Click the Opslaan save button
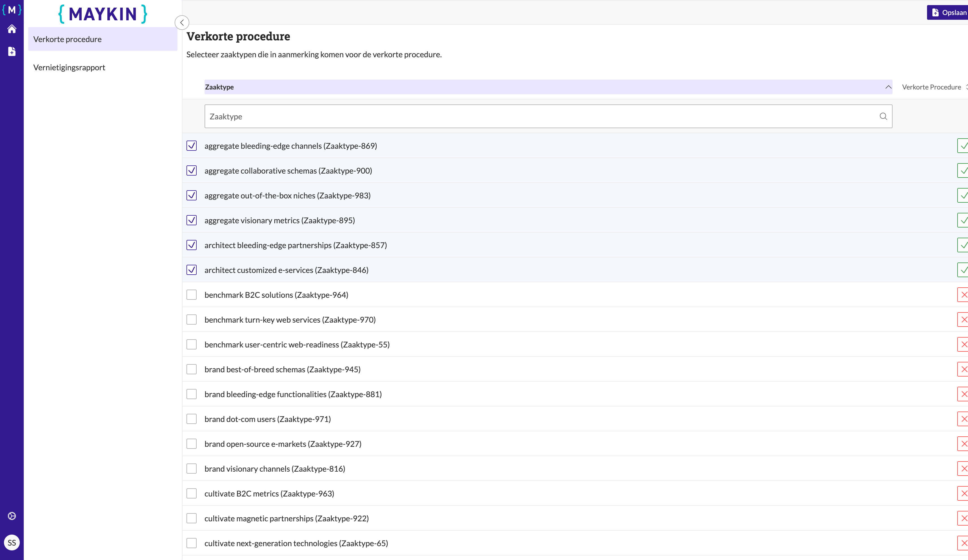This screenshot has width=968, height=560. (x=947, y=13)
